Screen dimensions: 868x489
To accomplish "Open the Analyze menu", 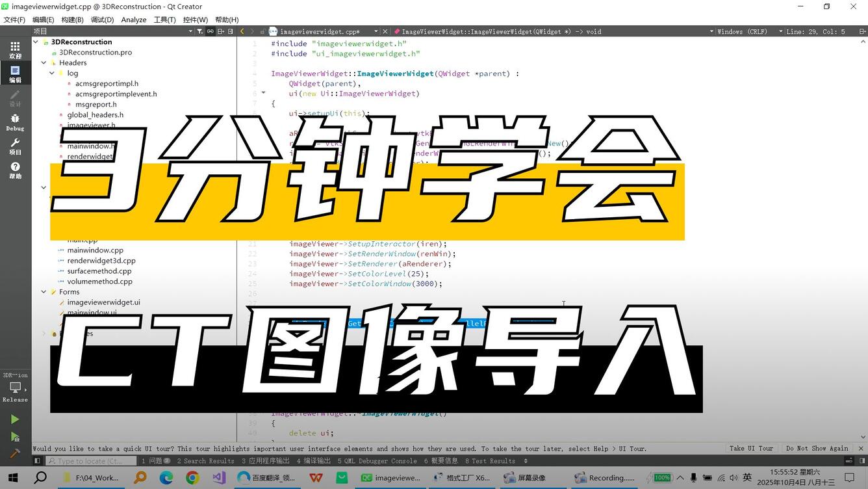I will point(134,20).
